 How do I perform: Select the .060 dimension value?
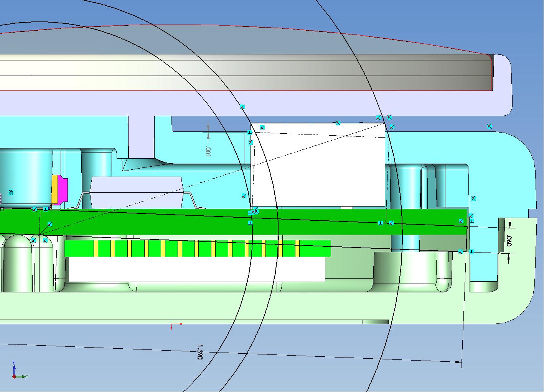click(x=509, y=241)
